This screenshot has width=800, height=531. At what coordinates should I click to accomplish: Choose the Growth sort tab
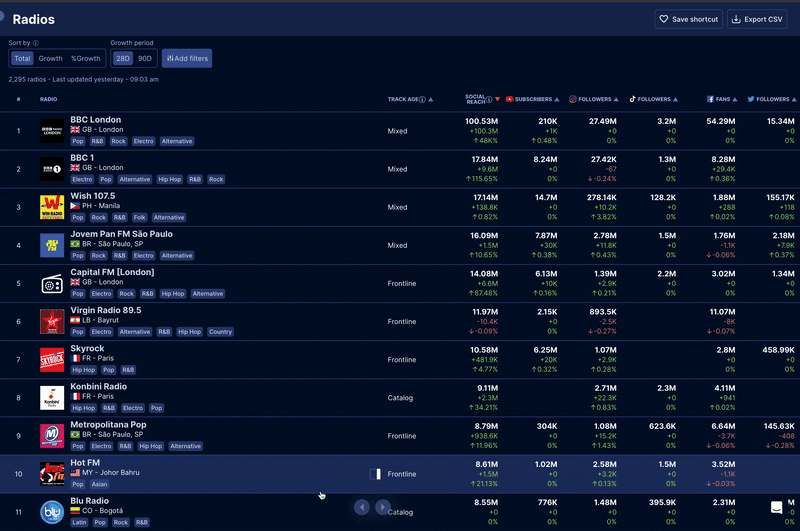click(50, 59)
